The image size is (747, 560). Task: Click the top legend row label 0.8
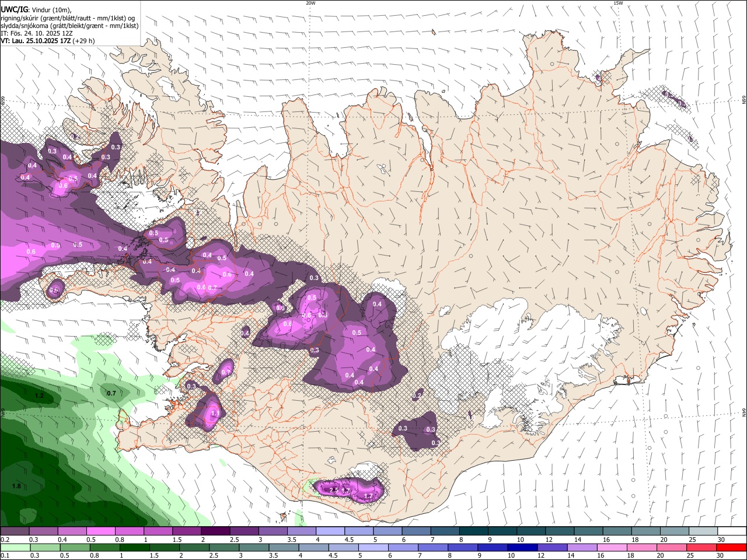(x=120, y=540)
